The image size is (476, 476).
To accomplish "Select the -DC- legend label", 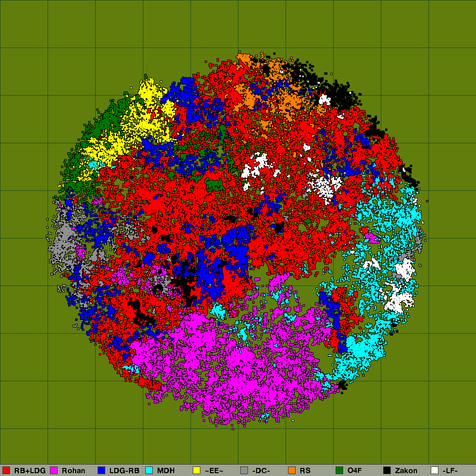I will tap(261, 471).
